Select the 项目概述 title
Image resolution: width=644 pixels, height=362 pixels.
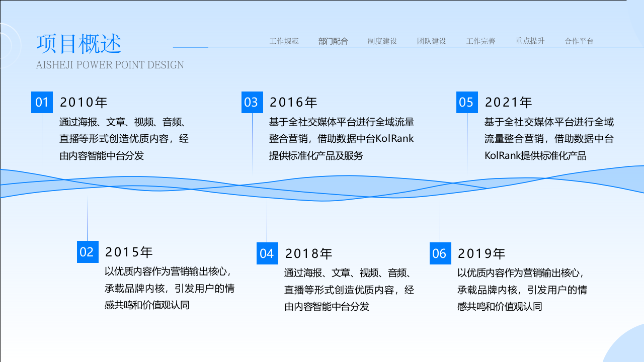(79, 44)
